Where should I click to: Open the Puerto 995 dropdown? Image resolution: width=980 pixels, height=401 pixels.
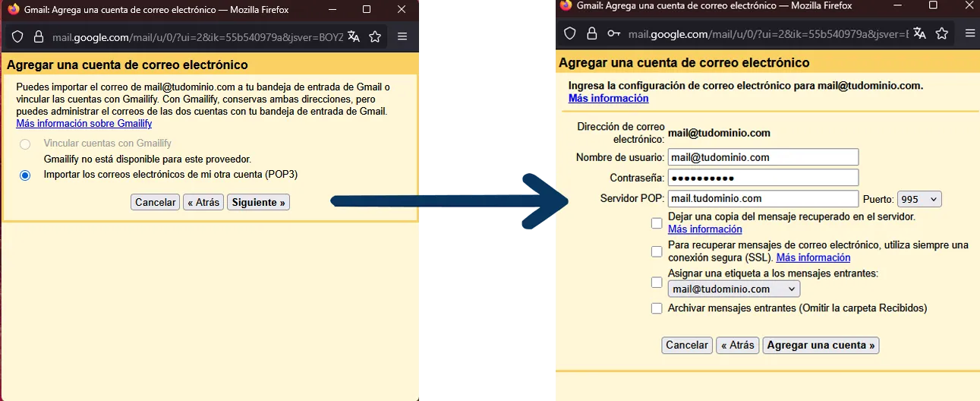click(919, 199)
